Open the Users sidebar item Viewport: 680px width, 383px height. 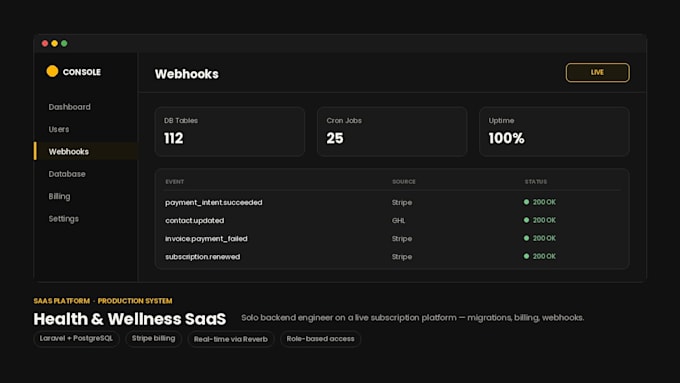tap(59, 129)
